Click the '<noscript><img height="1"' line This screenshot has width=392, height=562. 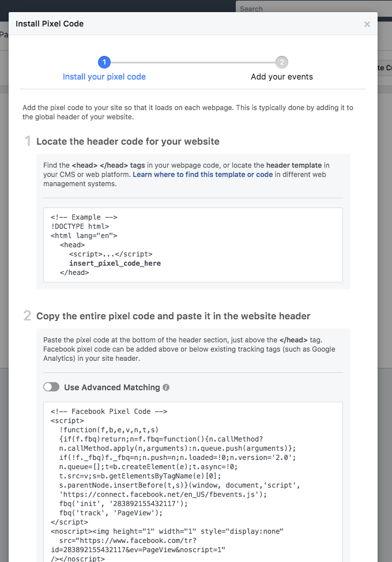pyautogui.click(x=167, y=531)
